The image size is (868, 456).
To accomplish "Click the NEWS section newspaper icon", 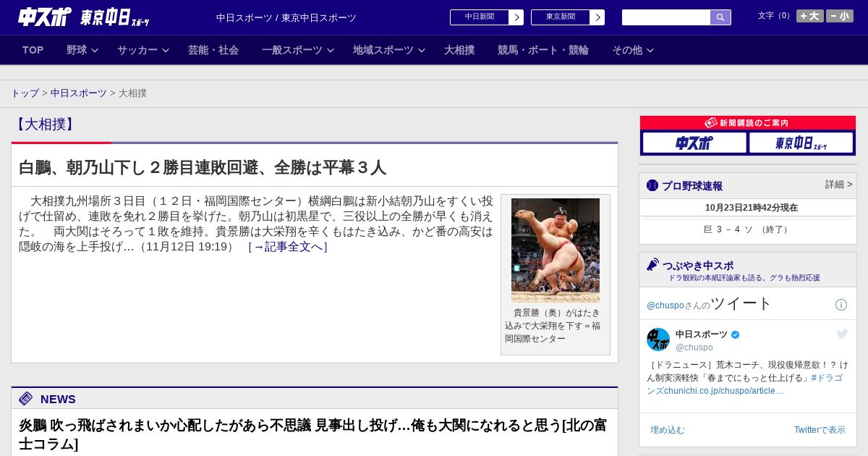I will click(26, 399).
